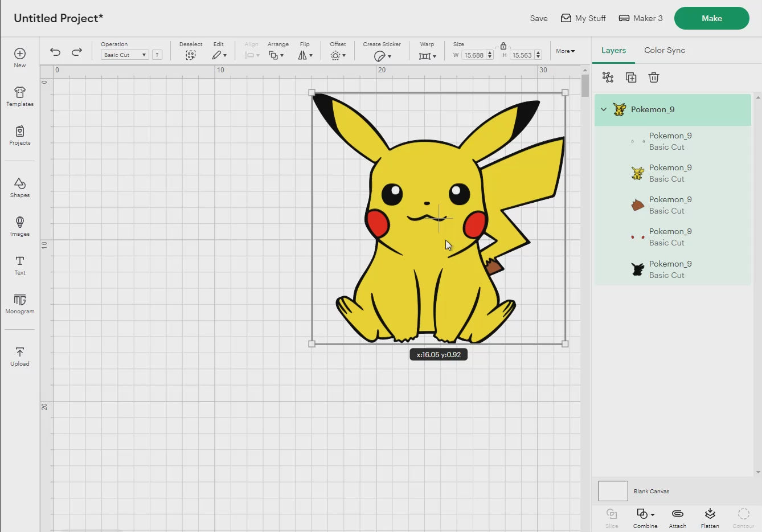Click Save in the header

(x=539, y=18)
